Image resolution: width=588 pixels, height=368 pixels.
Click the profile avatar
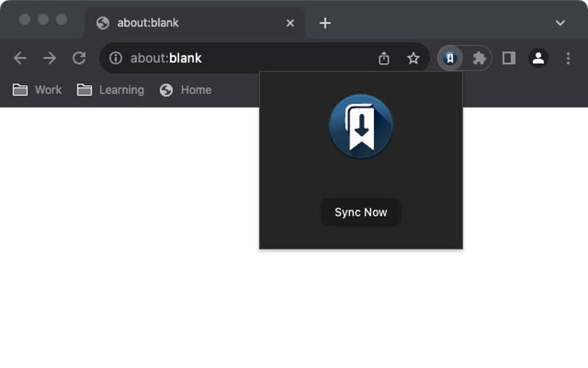[x=538, y=58]
